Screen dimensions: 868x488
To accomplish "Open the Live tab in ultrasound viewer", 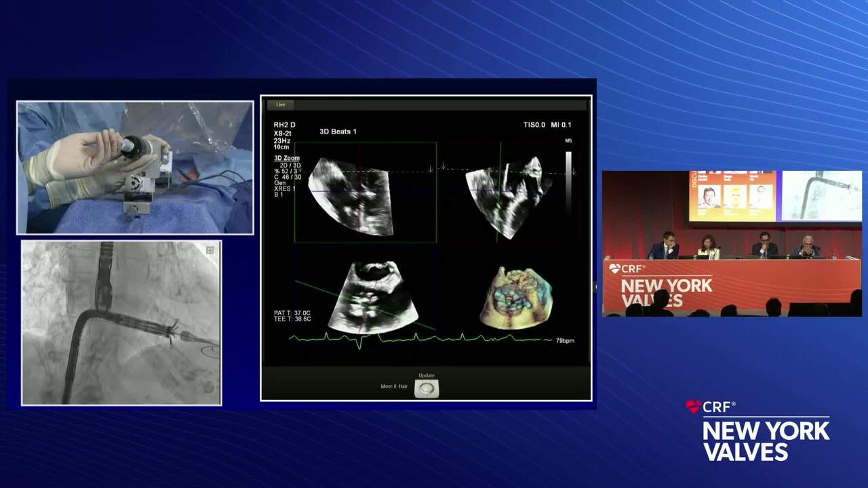I will 280,104.
